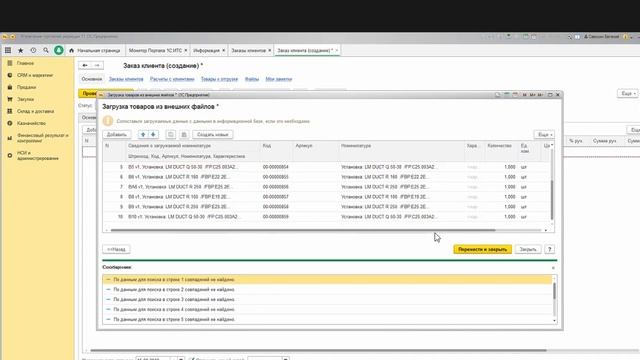Viewport: 640px width, 360px height.
Task: Click the M+ icon in the dialog title bar
Action: tap(532, 95)
